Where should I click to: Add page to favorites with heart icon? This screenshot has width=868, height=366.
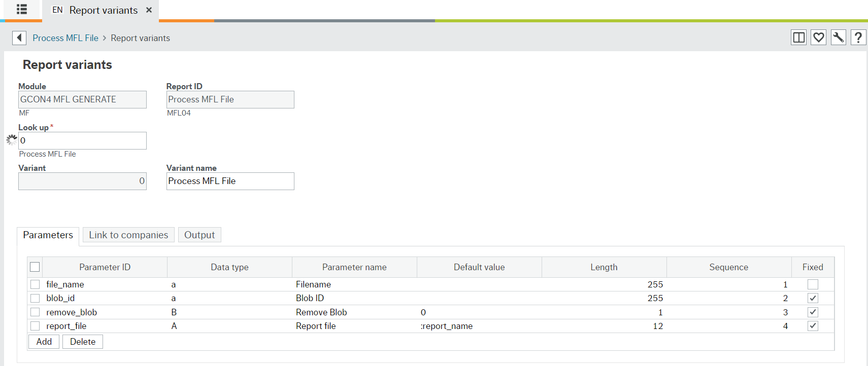pos(818,37)
